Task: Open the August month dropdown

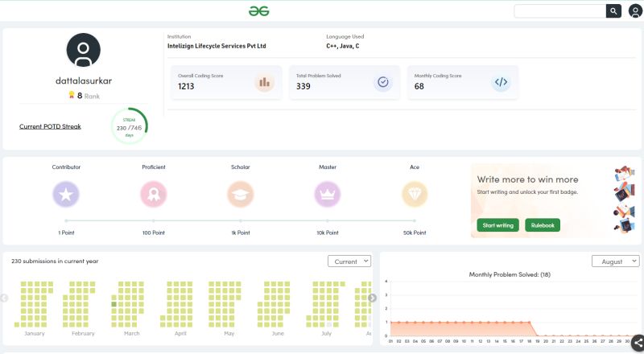Action: (615, 261)
